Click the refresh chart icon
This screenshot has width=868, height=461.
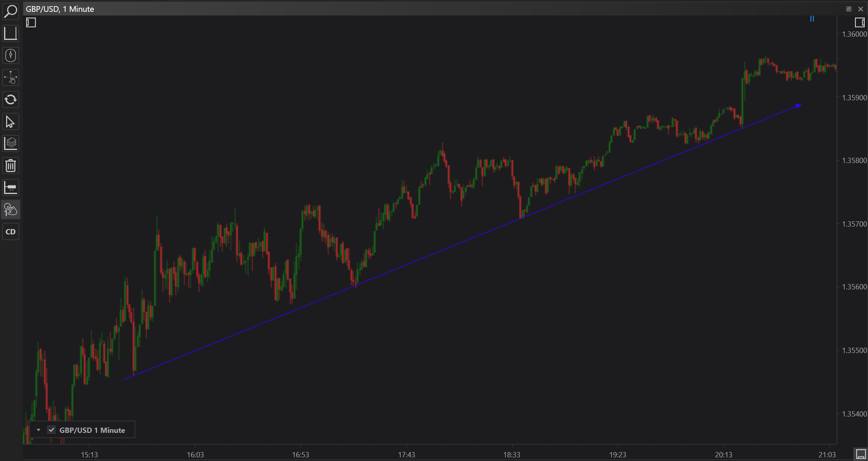tap(10, 99)
